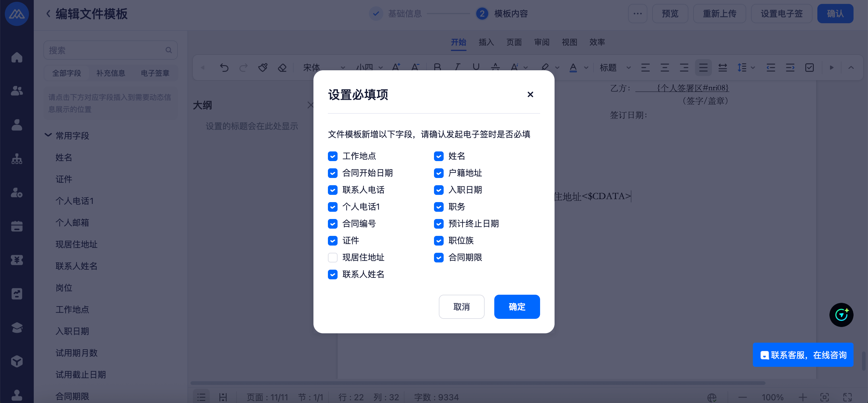Click font color A swatch

tap(573, 68)
